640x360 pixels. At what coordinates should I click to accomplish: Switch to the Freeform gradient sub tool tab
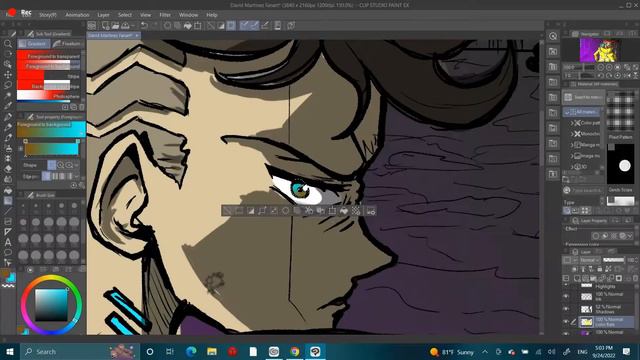click(68, 44)
